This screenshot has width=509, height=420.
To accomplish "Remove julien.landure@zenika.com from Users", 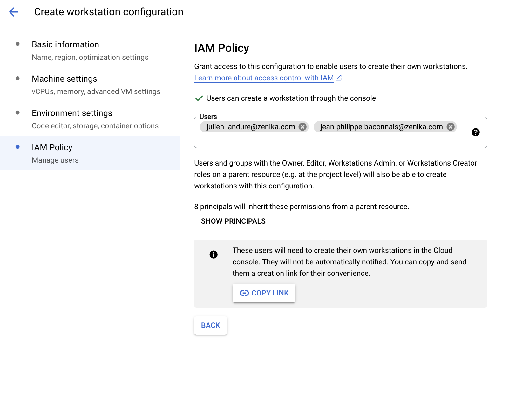I will [x=302, y=127].
